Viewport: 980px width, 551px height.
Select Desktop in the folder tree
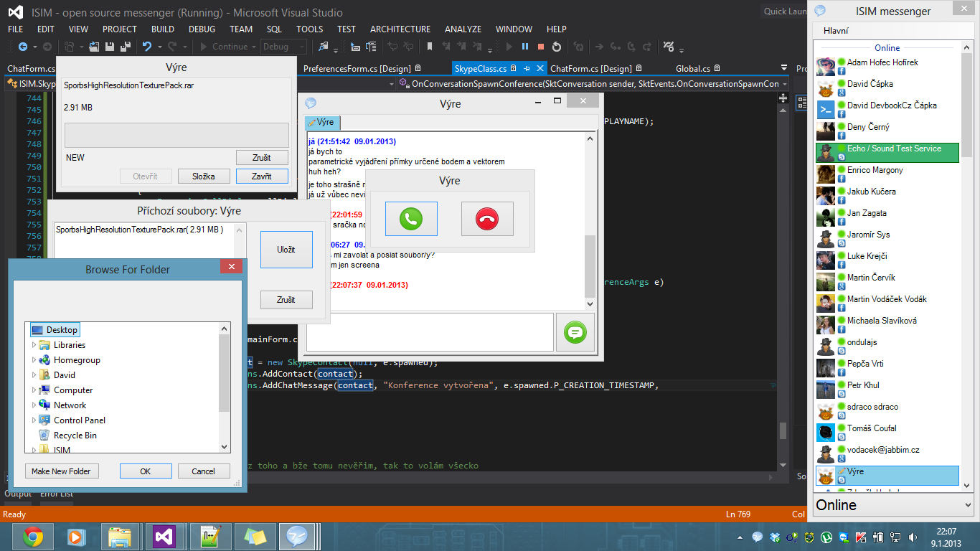click(55, 330)
